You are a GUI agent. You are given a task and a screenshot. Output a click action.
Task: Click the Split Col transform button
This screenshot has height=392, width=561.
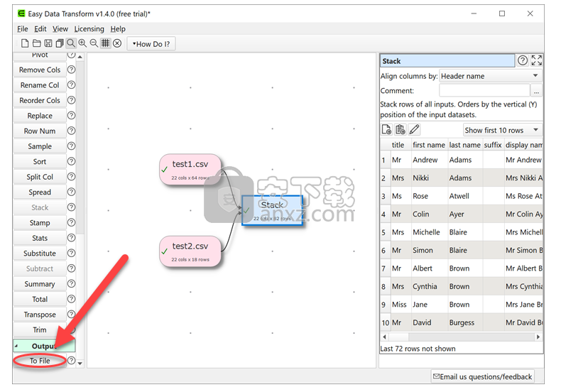coord(40,177)
